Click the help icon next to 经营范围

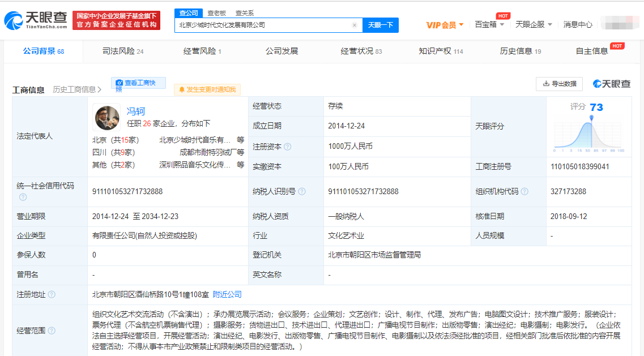(x=52, y=331)
